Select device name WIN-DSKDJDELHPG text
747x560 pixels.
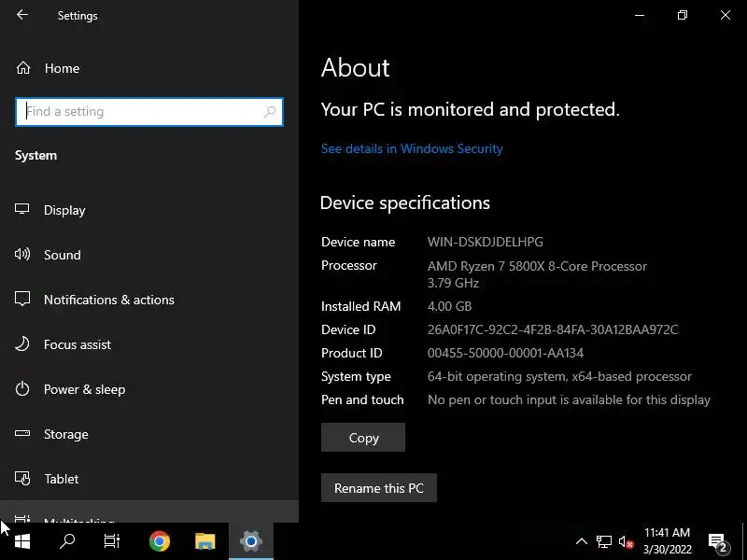485,242
